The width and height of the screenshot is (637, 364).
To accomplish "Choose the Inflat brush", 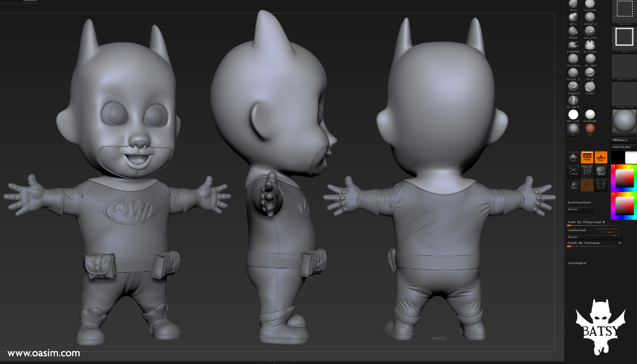I will pyautogui.click(x=572, y=18).
